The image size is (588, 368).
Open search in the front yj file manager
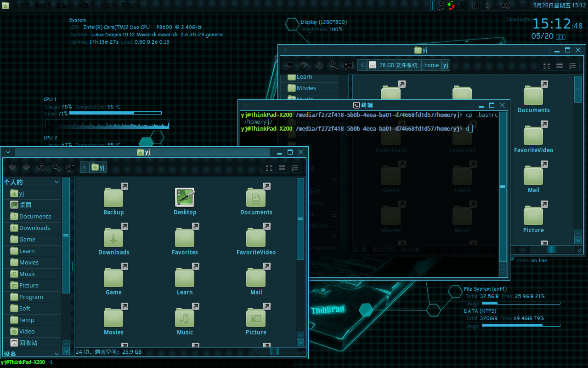pyautogui.click(x=56, y=167)
